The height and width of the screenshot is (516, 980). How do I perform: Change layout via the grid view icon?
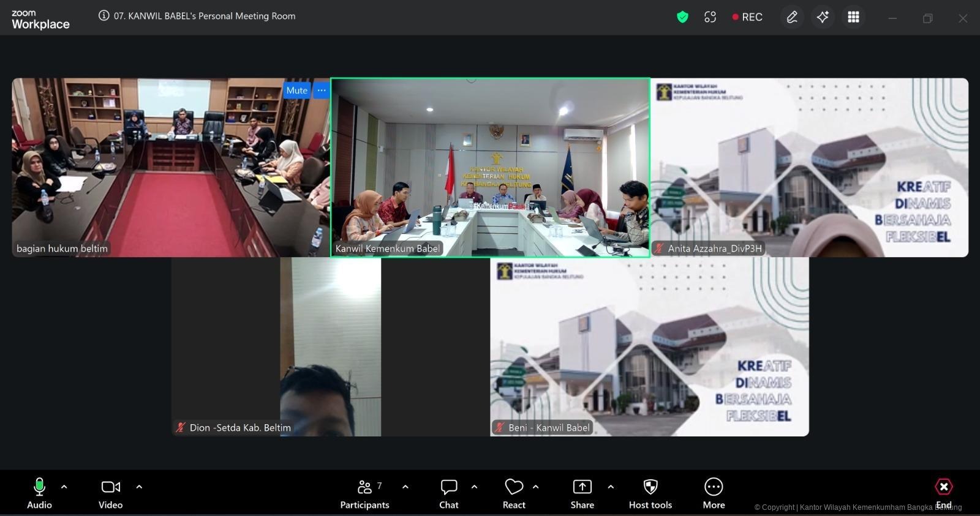(853, 17)
